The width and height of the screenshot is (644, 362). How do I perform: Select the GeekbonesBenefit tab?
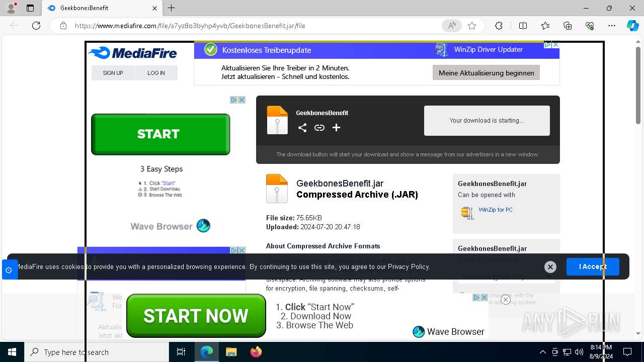[102, 8]
